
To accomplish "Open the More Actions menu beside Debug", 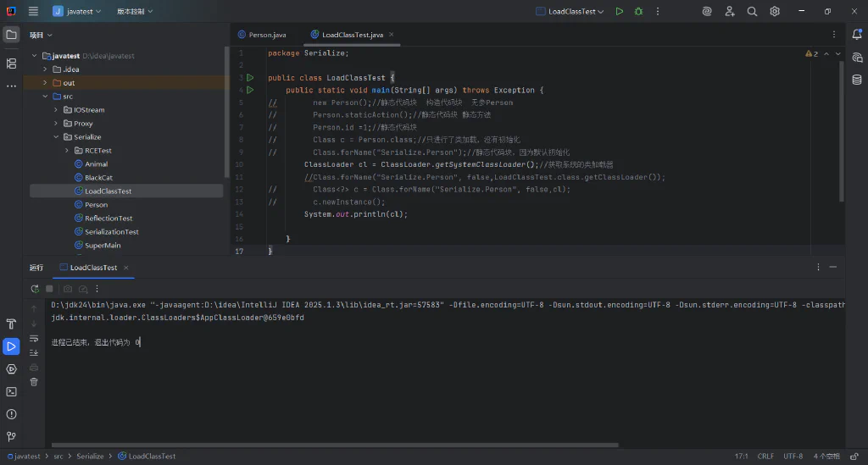I will [x=658, y=11].
